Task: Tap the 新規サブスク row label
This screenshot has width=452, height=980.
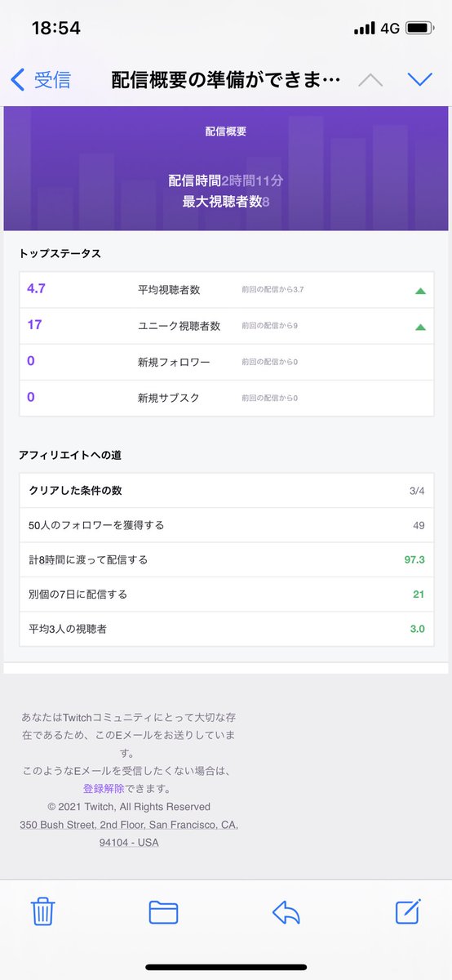Action: pyautogui.click(x=168, y=398)
